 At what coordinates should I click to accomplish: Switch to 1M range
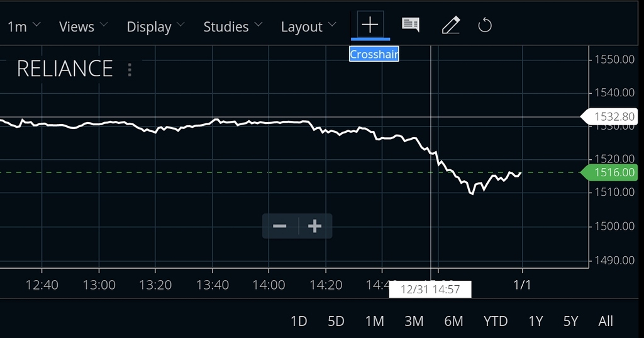click(x=375, y=321)
